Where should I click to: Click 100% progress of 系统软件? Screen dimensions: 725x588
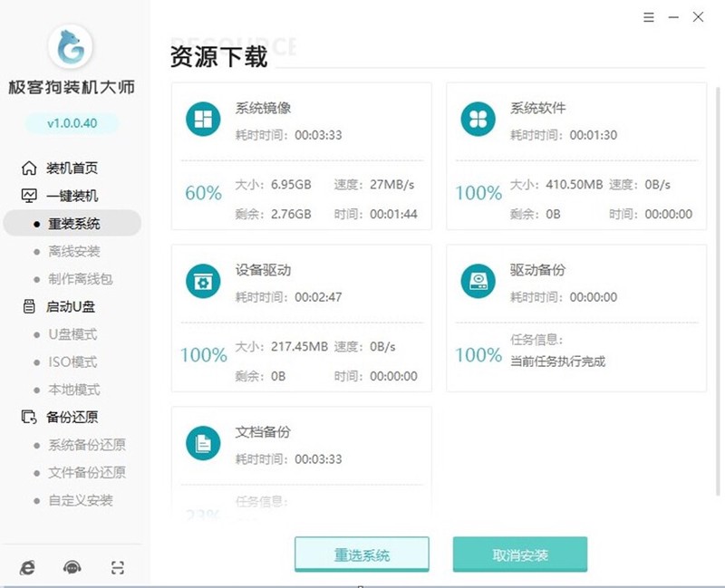pyautogui.click(x=478, y=193)
